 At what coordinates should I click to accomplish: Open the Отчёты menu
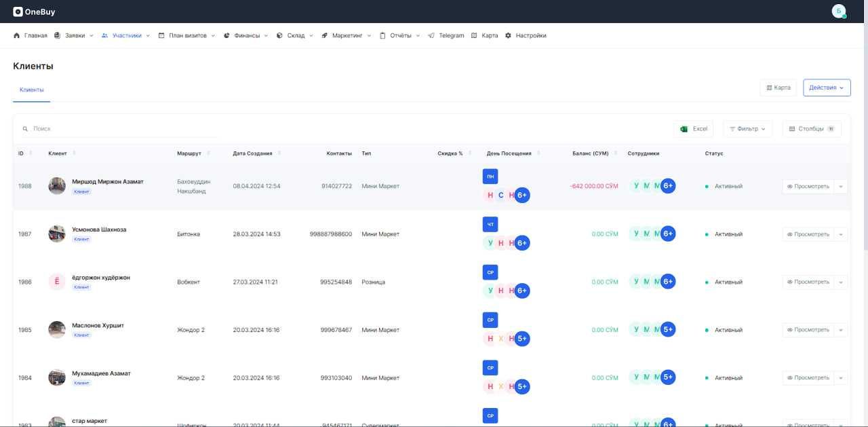click(x=400, y=35)
